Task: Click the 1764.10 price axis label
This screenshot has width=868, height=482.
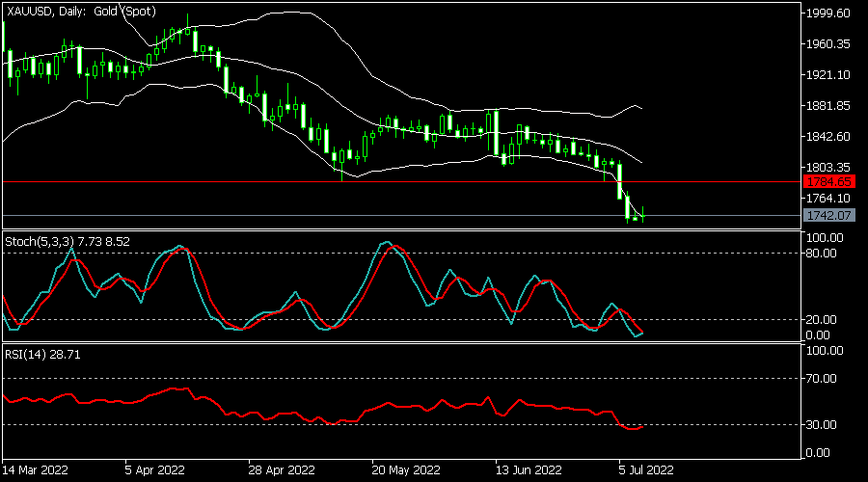Action: (828, 199)
